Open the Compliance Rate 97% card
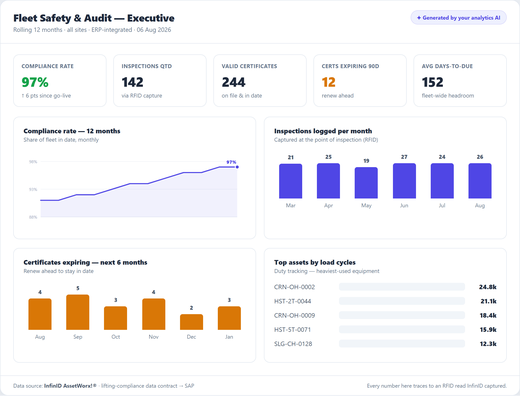 (60, 81)
